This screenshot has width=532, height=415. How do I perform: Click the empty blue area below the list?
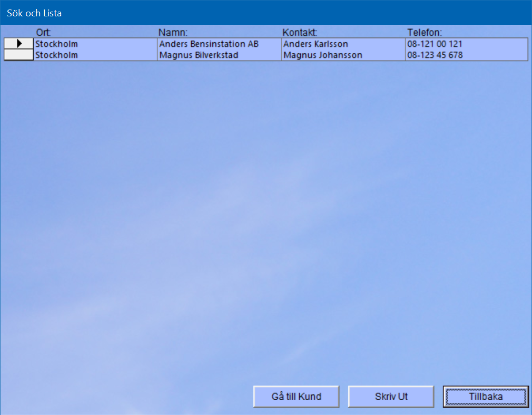(263, 211)
